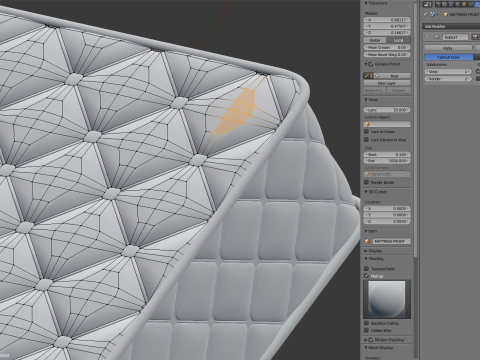This screenshot has height=360, width=480.
Task: Expand the Display panel
Action: [x=366, y=251]
